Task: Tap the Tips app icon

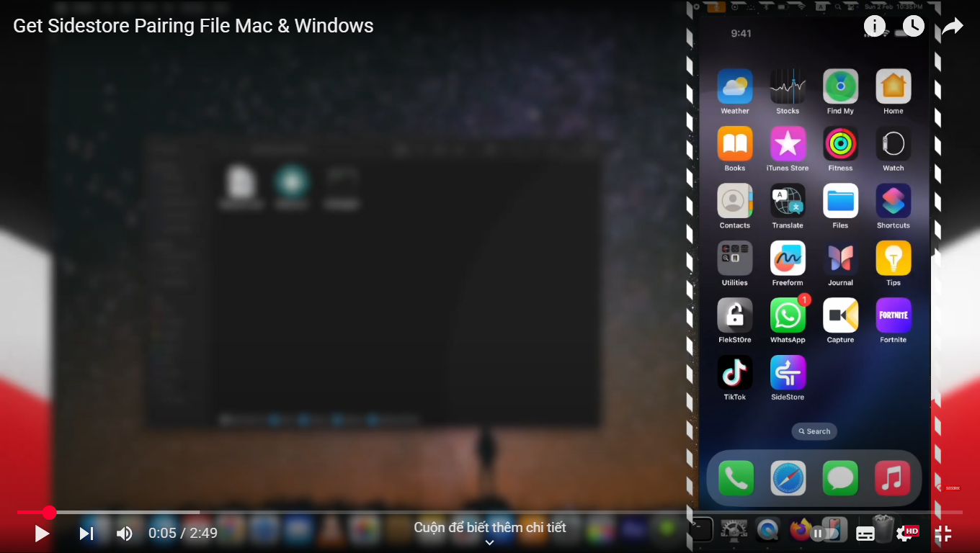Action: point(894,258)
